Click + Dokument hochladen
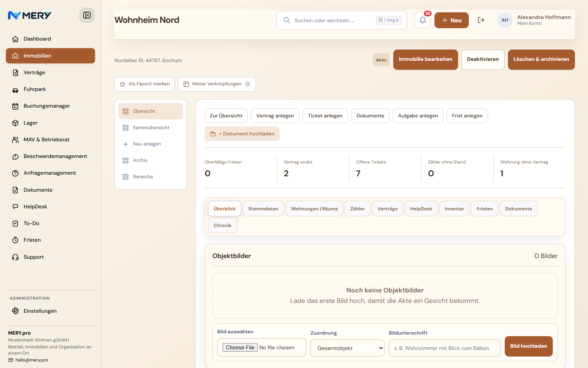588x368 pixels. [x=242, y=134]
